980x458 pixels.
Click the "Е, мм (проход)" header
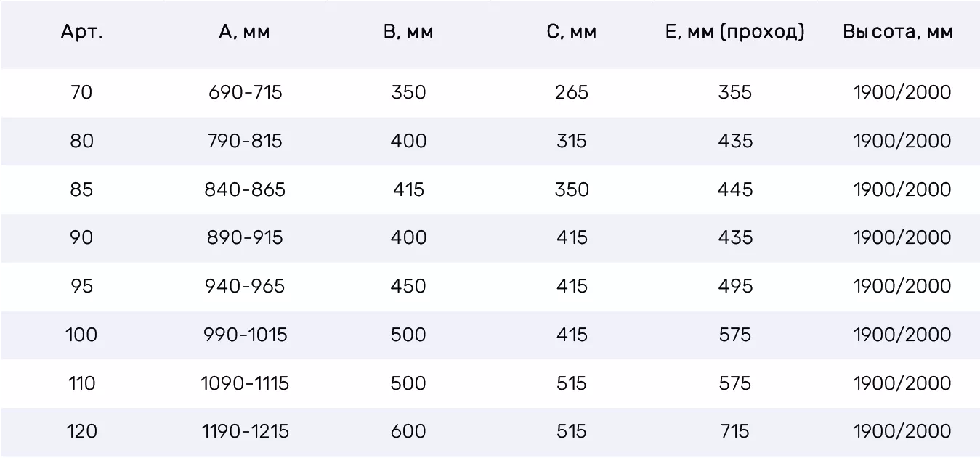click(x=735, y=32)
